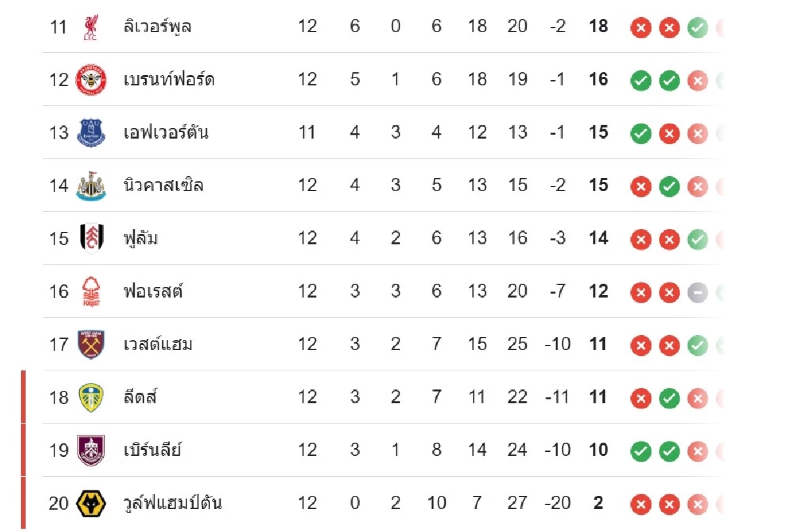
Task: Click the Leeds club crest
Action: click(91, 397)
